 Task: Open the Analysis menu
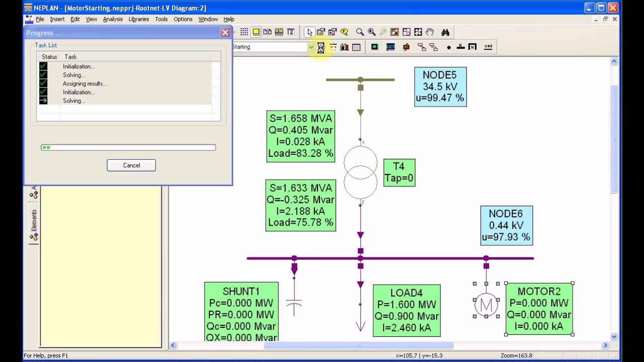113,19
